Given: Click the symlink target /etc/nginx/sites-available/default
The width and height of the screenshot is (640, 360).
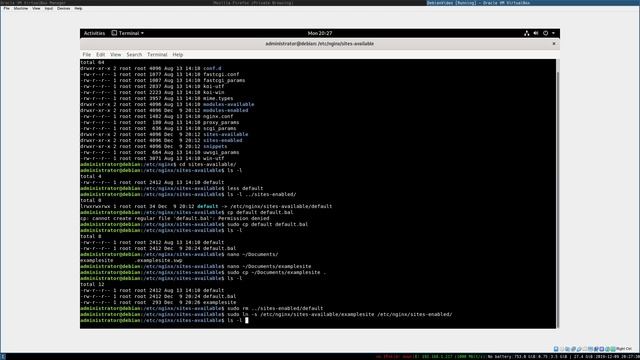Looking at the screenshot, I should pyautogui.click(x=281, y=206).
